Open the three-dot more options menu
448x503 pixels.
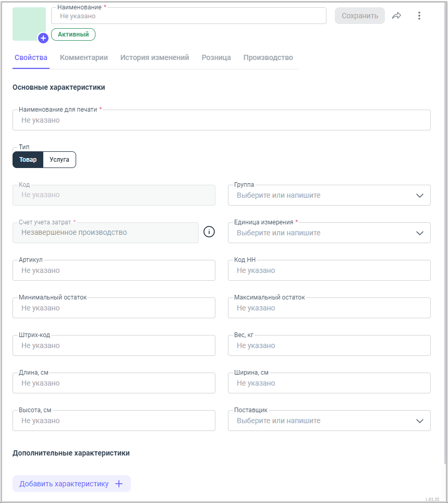click(419, 16)
